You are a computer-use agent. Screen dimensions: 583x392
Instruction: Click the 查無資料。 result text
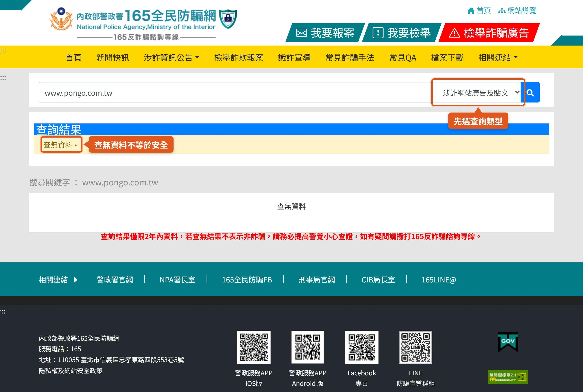[61, 145]
